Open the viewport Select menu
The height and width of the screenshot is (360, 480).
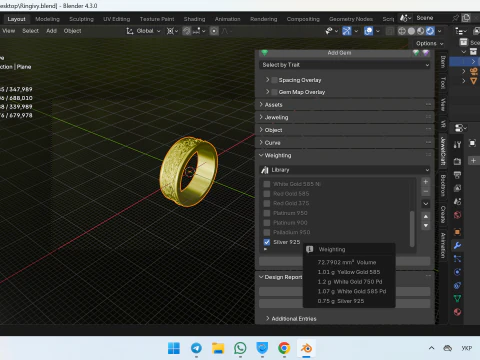click(x=30, y=31)
